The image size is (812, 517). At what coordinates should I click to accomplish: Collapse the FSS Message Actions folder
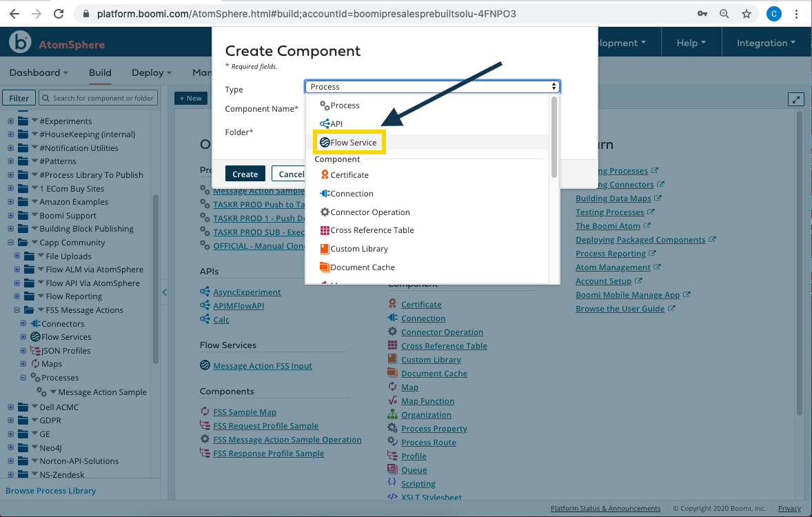(17, 310)
